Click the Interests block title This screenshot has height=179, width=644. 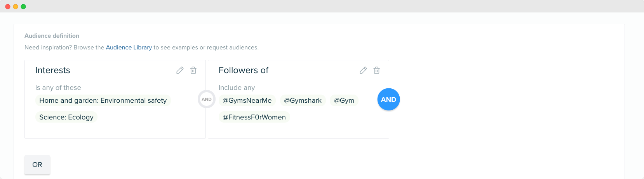pyautogui.click(x=52, y=70)
